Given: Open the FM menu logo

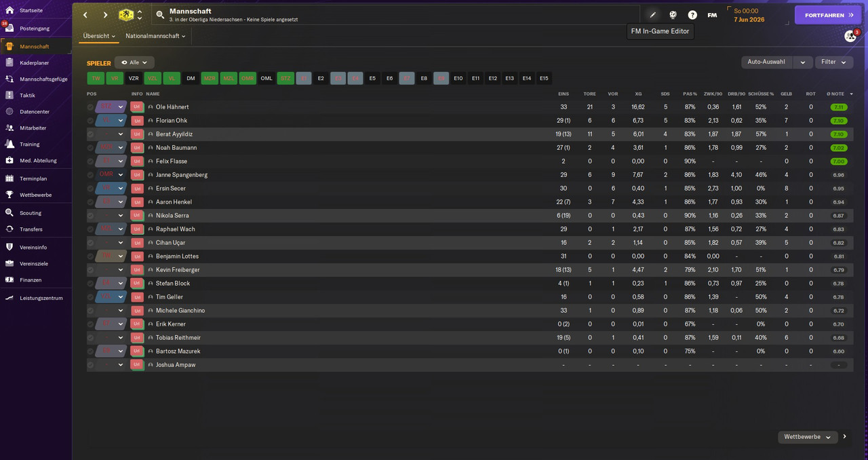Looking at the screenshot, I should tap(712, 15).
